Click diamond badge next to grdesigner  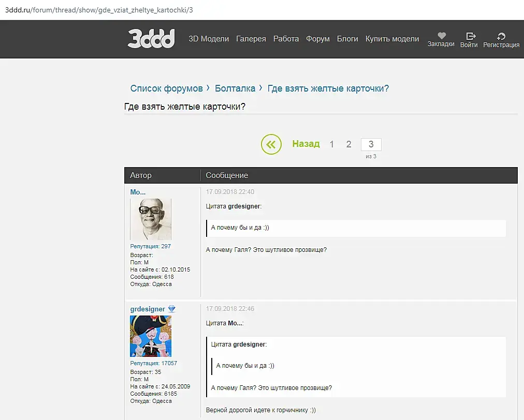point(171,309)
